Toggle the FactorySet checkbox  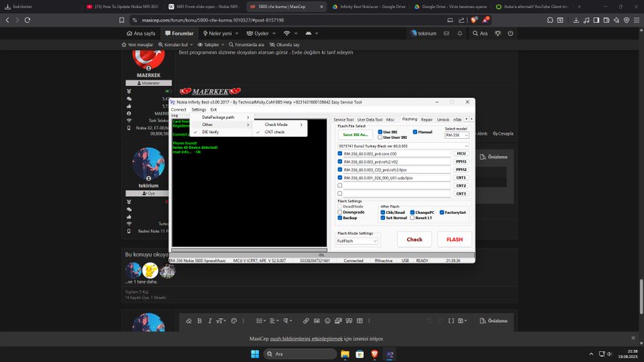(442, 212)
